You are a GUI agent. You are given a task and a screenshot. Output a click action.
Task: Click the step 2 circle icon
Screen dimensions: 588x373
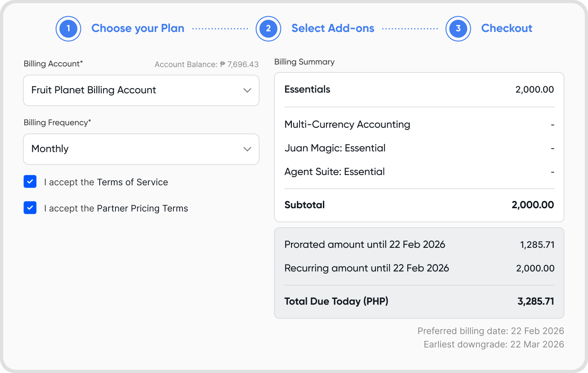(268, 29)
